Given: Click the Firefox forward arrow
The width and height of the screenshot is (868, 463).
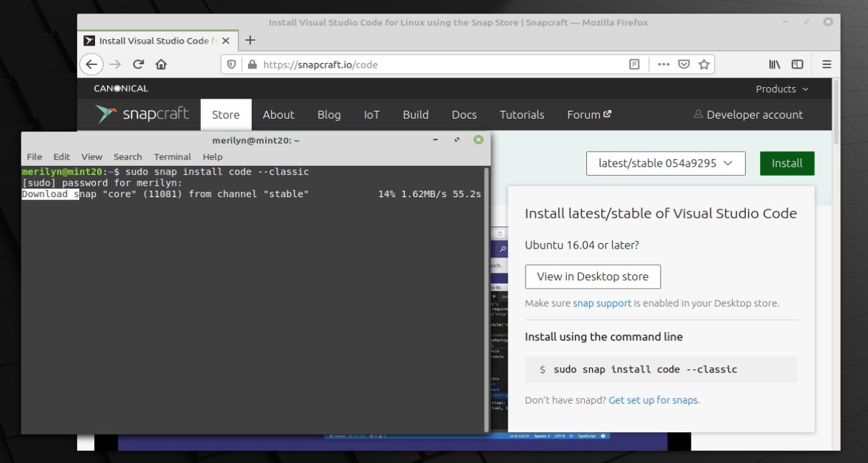Looking at the screenshot, I should point(115,64).
